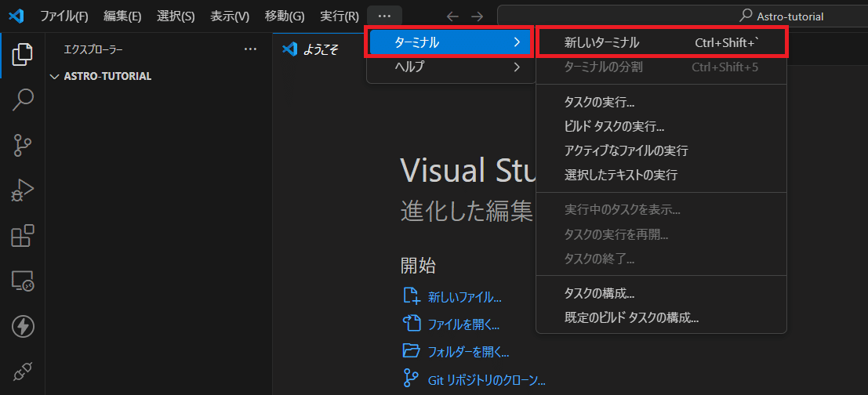Select ターミナル in the overflow menu
The height and width of the screenshot is (395, 868).
pos(449,42)
